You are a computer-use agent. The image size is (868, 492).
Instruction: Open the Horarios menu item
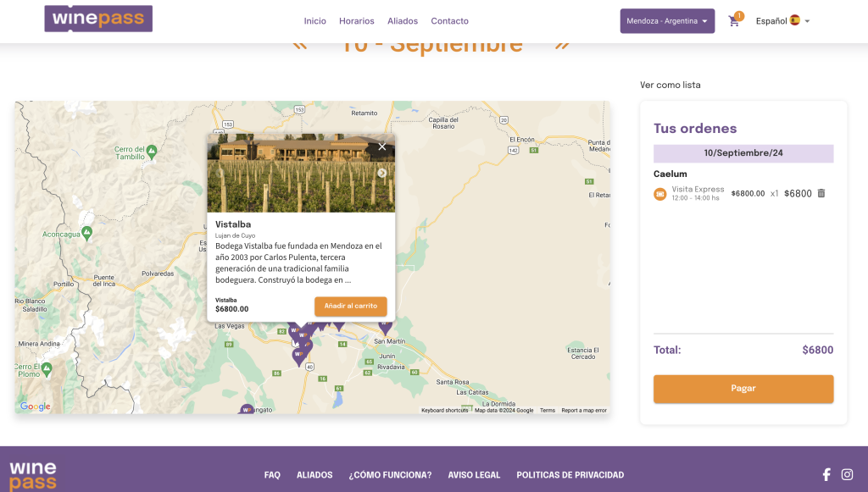pyautogui.click(x=356, y=21)
